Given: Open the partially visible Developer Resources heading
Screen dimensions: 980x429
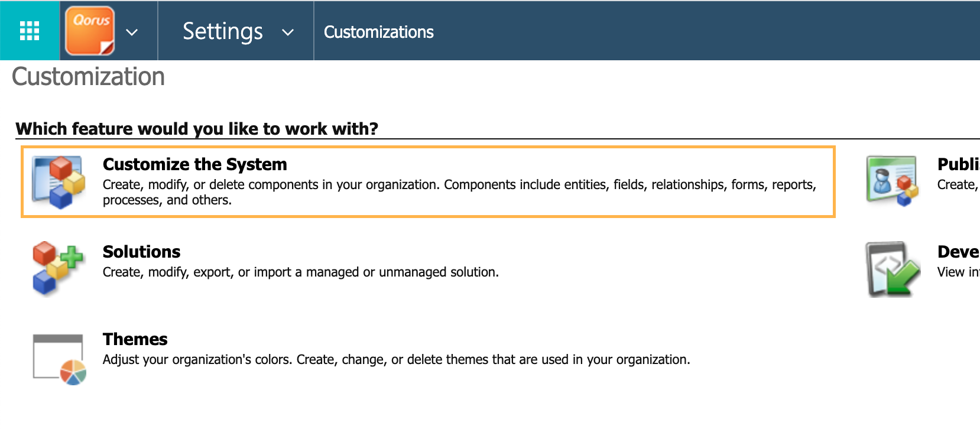Looking at the screenshot, I should point(958,252).
